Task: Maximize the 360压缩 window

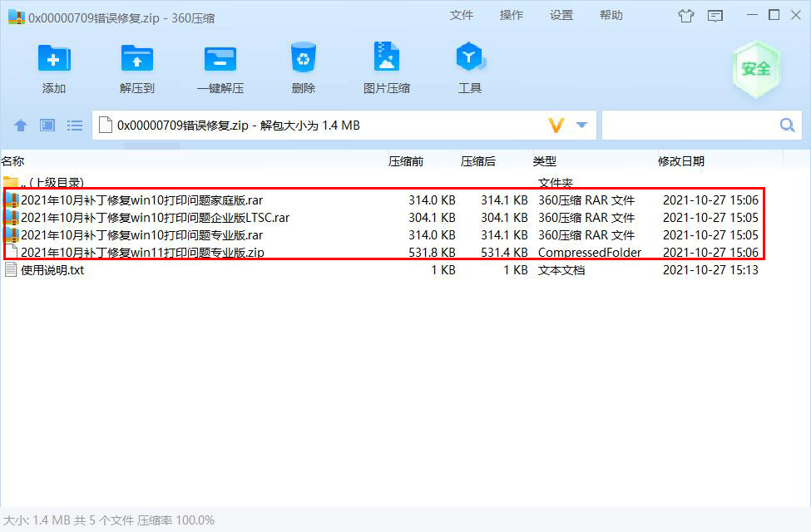Action: [x=774, y=15]
